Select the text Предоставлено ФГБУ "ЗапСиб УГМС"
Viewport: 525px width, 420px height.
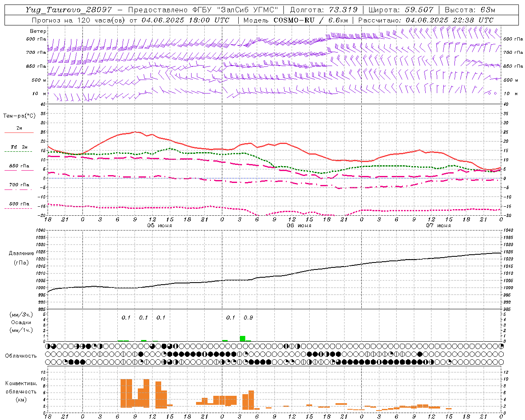(203, 10)
